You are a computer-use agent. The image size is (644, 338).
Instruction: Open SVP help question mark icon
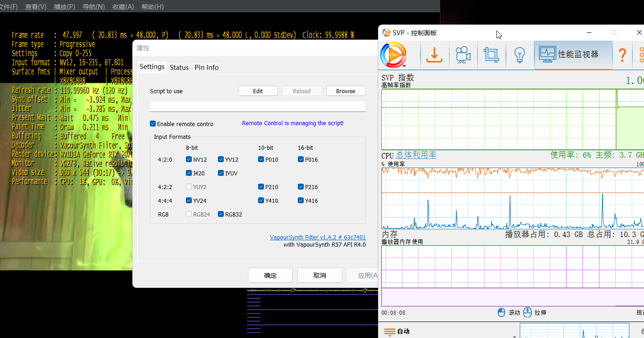click(622, 55)
